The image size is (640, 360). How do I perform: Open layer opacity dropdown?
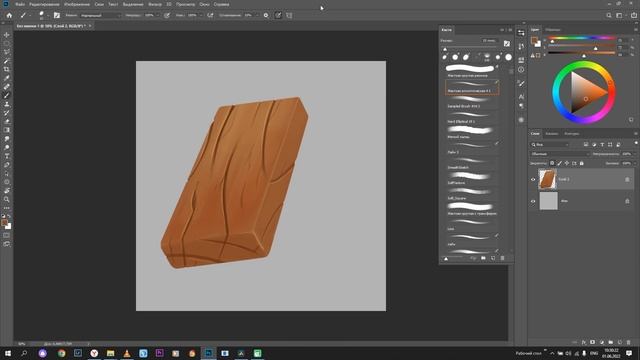coord(634,154)
